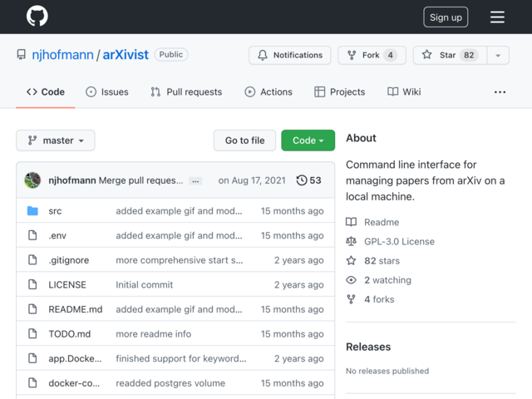Click the njhofmann avatar thumbnail
Viewport: 532px width, 399px height.
coord(33,180)
